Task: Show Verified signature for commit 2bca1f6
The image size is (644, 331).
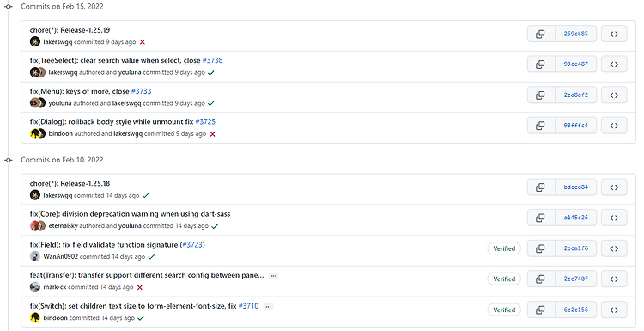Action: pyautogui.click(x=504, y=248)
